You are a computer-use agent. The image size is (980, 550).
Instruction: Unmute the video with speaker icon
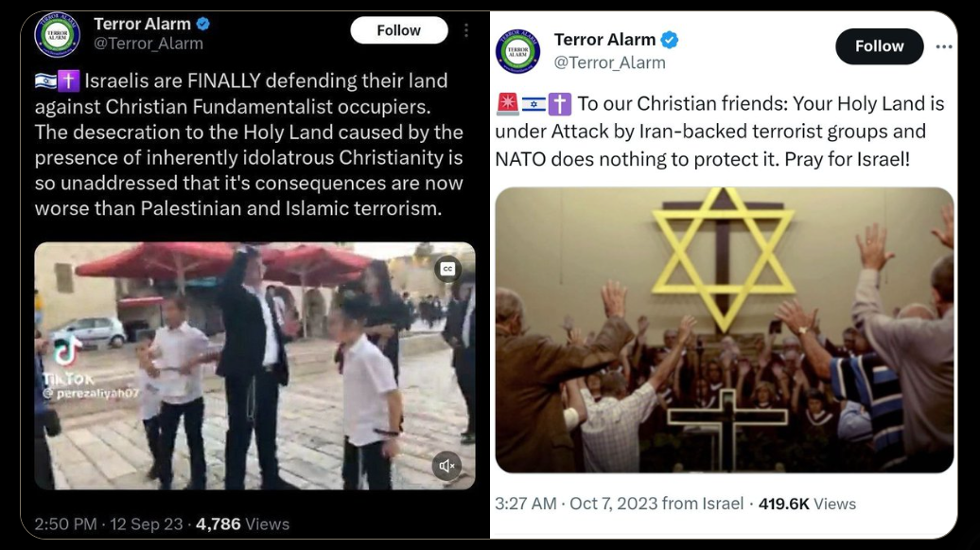(446, 466)
